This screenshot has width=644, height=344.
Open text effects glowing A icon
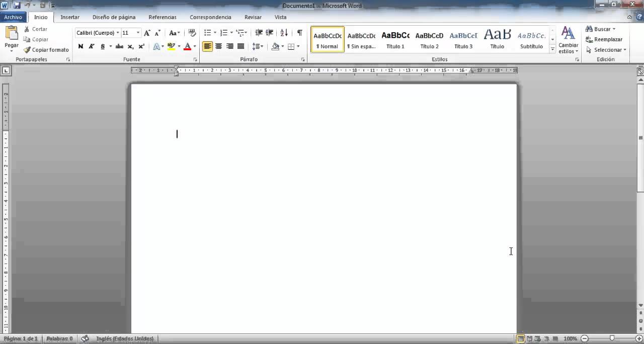click(x=156, y=46)
